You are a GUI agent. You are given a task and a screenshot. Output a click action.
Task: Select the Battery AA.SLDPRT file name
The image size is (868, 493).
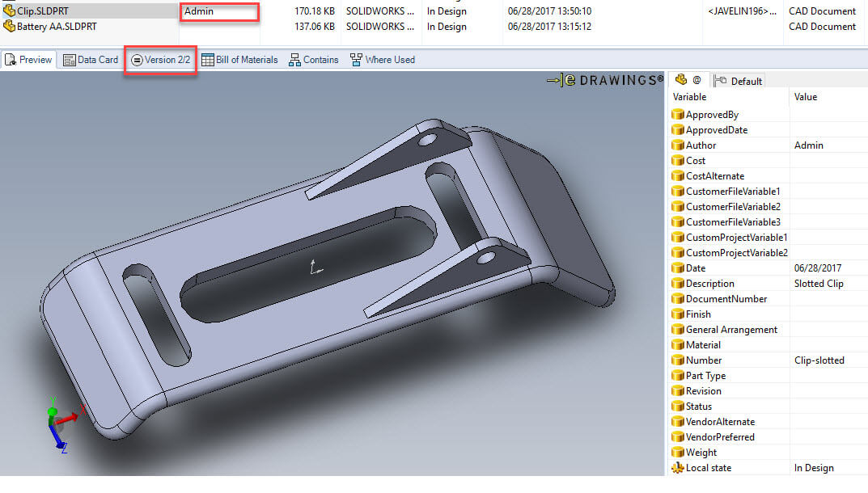tap(57, 27)
